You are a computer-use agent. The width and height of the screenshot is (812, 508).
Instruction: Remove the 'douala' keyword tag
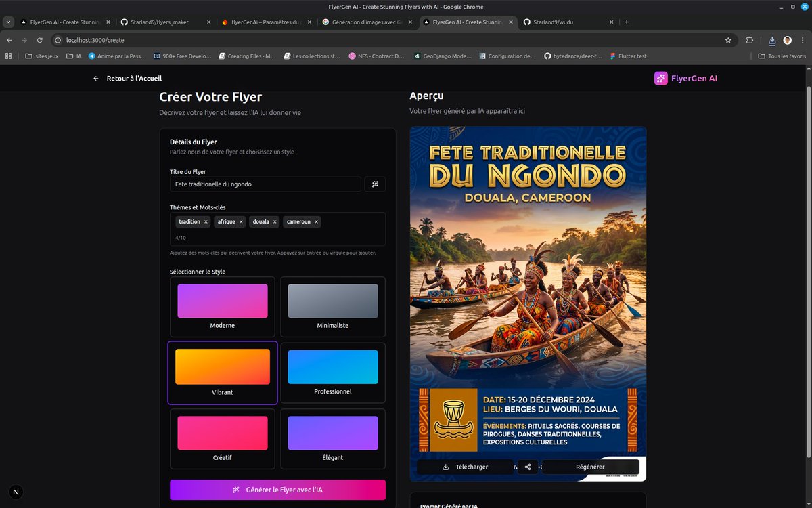point(275,221)
